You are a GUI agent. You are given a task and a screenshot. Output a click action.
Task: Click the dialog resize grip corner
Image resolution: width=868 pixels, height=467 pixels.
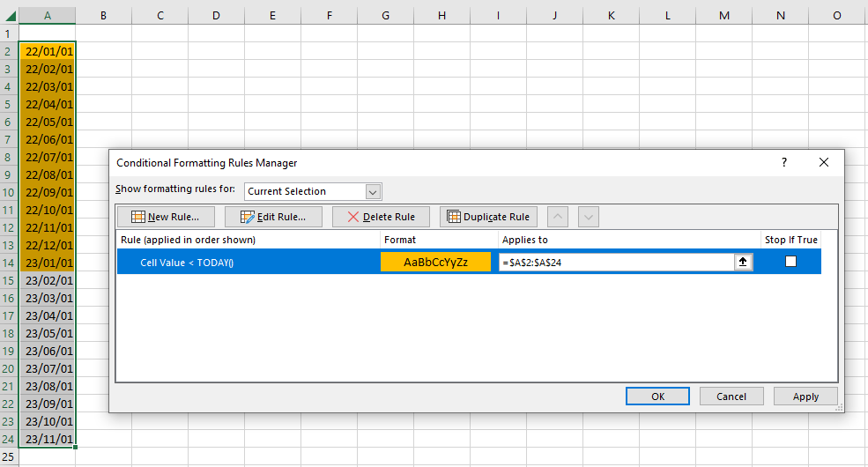click(839, 408)
